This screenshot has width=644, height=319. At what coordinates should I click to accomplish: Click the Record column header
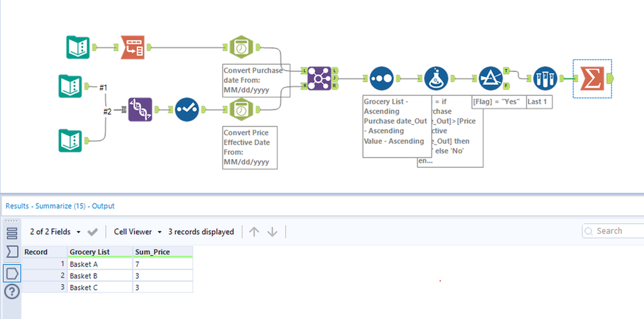44,252
